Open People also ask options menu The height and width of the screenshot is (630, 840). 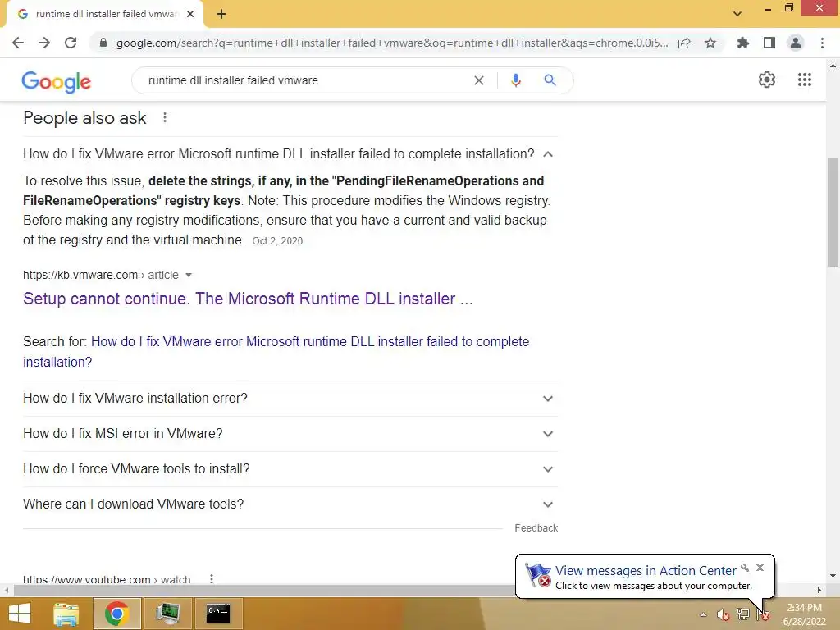tap(165, 117)
